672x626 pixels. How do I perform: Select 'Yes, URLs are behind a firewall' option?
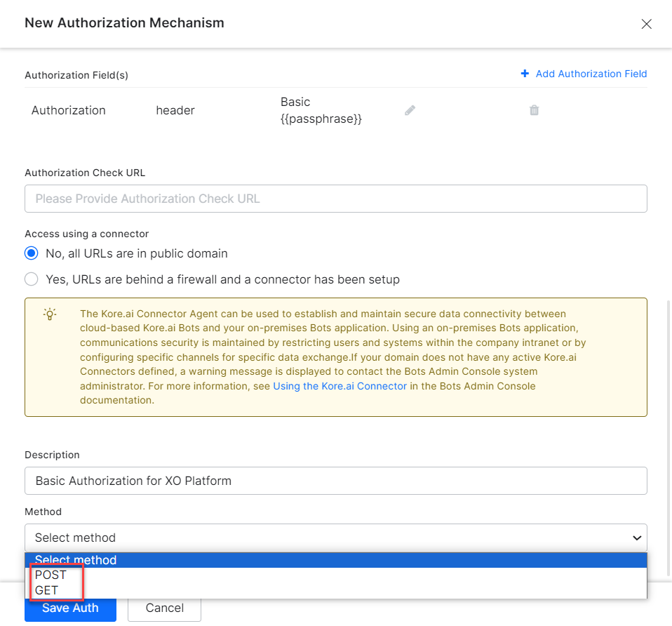[32, 279]
